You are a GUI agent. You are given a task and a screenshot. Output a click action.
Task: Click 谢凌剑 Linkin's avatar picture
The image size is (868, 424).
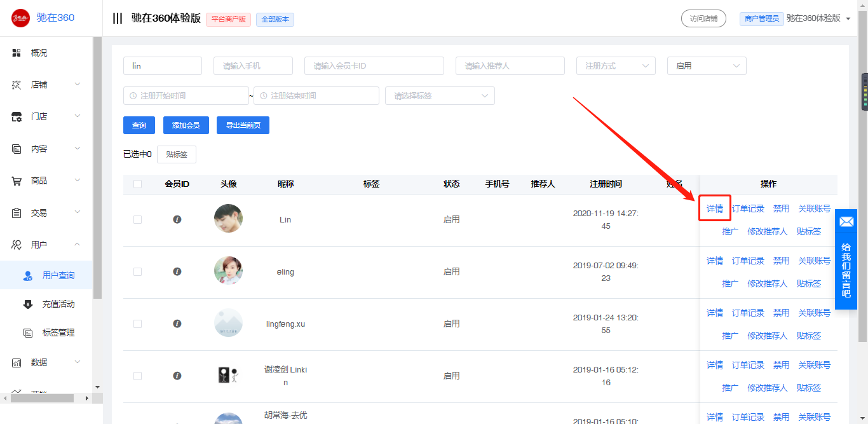(x=229, y=375)
